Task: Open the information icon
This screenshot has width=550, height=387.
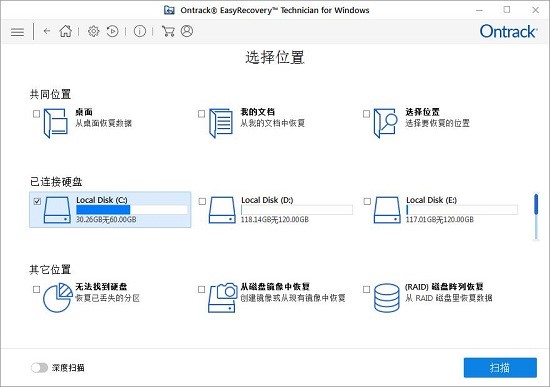Action: pos(140,31)
